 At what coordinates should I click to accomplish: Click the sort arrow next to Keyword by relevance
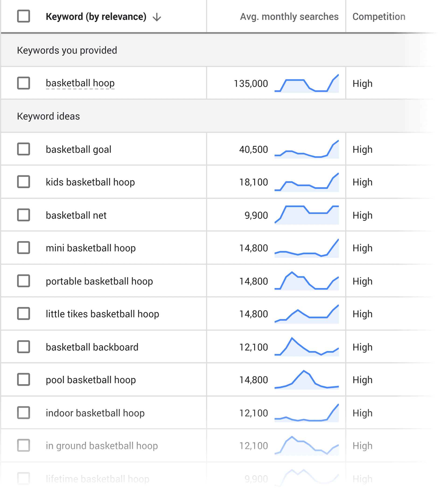point(157,17)
